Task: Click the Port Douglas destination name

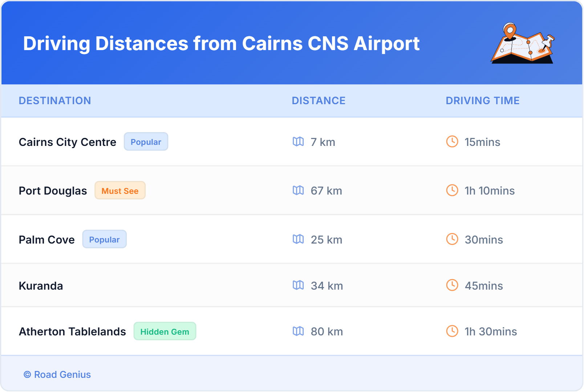Action: (x=53, y=191)
